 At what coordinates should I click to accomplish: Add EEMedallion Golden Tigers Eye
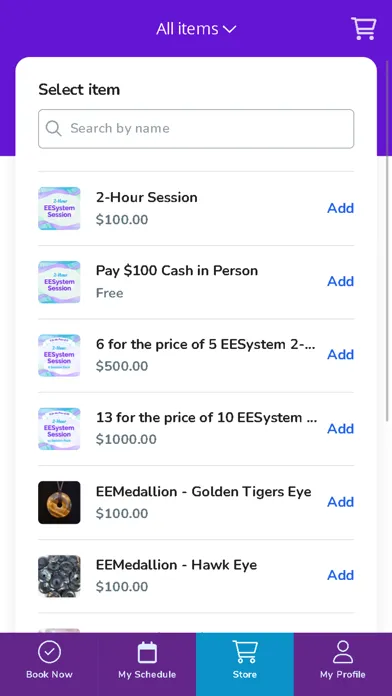(x=341, y=502)
